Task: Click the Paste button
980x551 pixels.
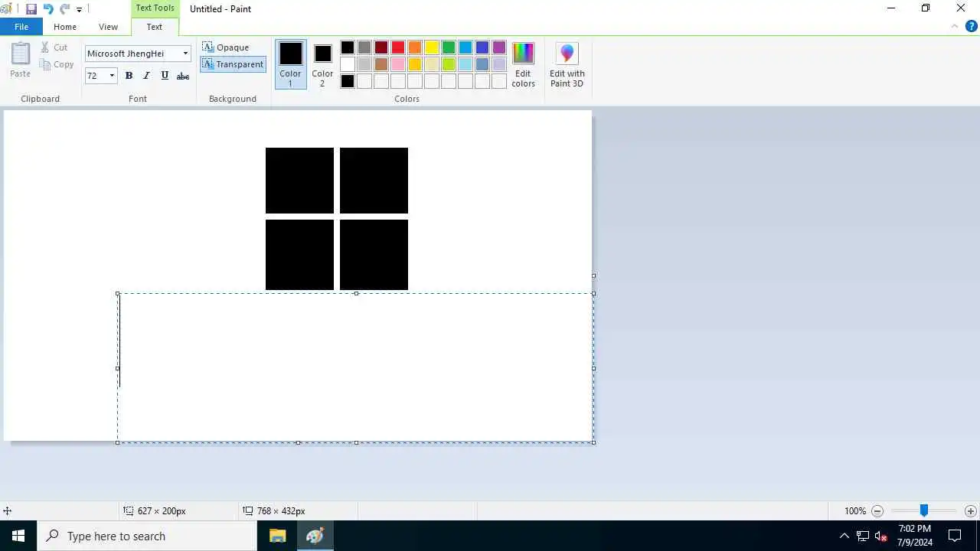Action: 21,60
